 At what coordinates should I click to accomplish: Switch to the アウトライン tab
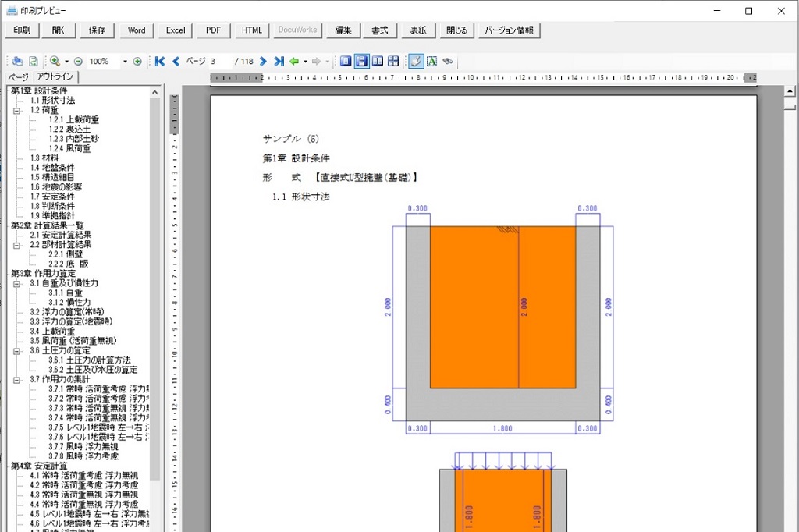[55, 76]
